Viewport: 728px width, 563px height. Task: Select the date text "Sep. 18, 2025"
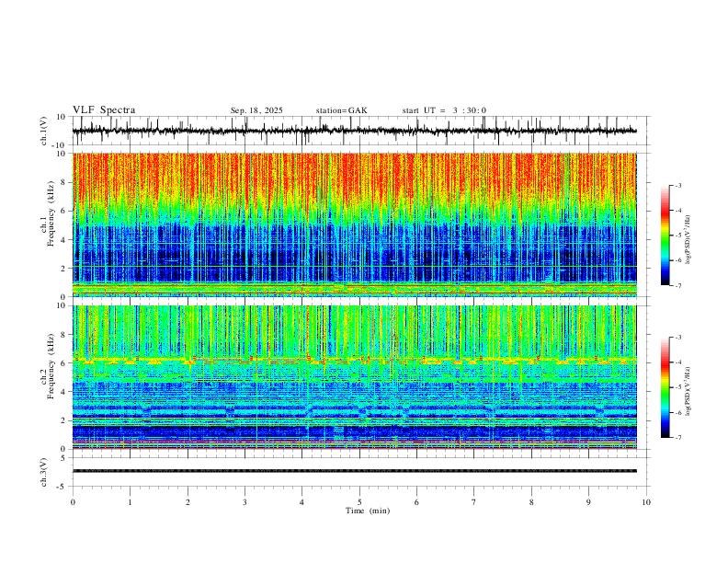(x=256, y=110)
